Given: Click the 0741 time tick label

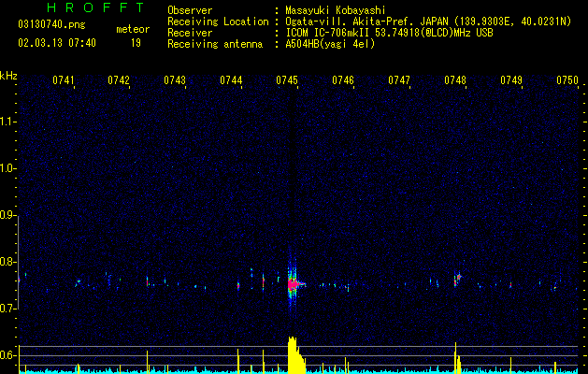Looking at the screenshot, I should coord(63,80).
